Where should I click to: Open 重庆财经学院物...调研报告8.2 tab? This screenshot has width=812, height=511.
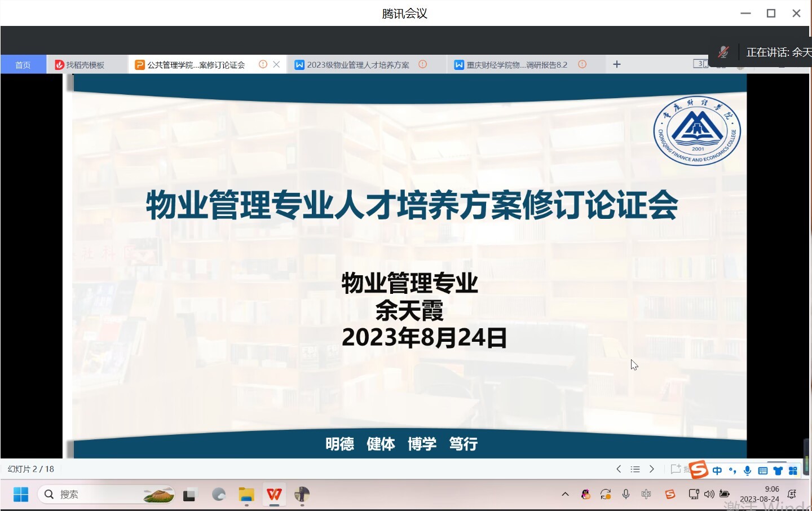[517, 65]
